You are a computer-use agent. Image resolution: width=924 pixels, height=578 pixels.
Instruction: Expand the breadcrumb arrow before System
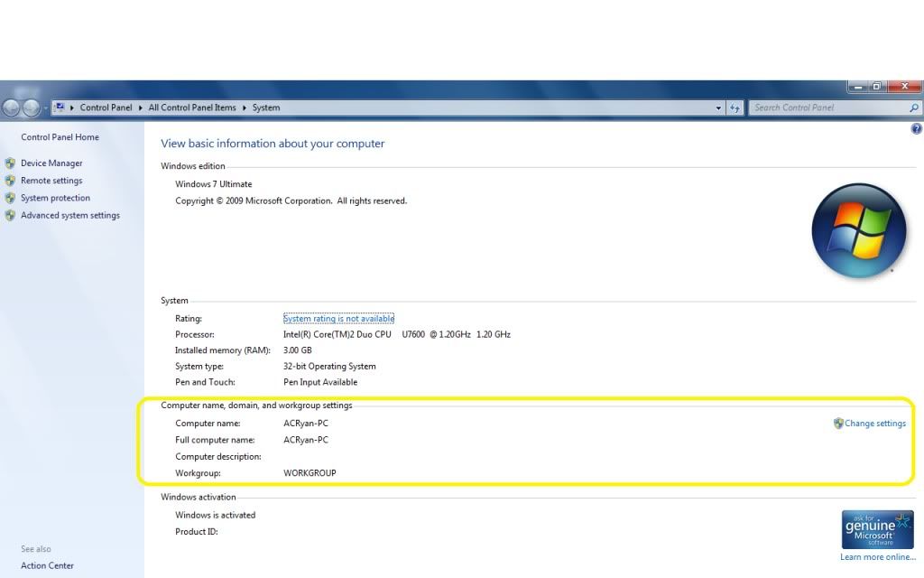click(x=244, y=108)
